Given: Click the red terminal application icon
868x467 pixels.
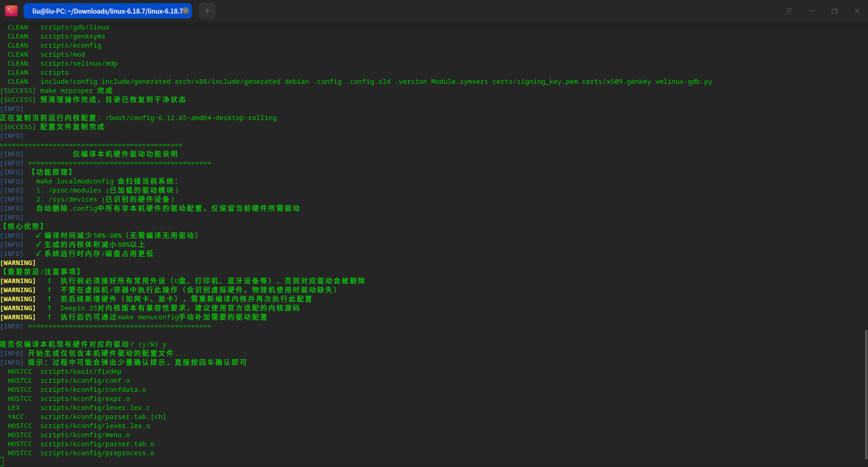Looking at the screenshot, I should [11, 10].
